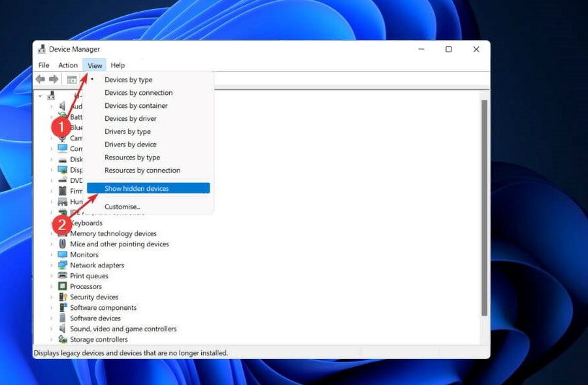This screenshot has height=385, width=588.
Task: Expand the Storage controllers tree node
Action: click(x=52, y=339)
